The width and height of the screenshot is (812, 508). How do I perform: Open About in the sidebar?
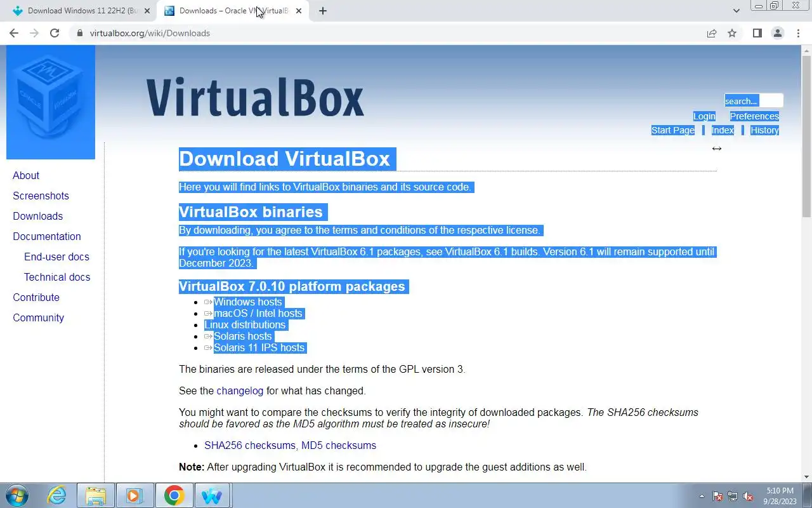(26, 175)
